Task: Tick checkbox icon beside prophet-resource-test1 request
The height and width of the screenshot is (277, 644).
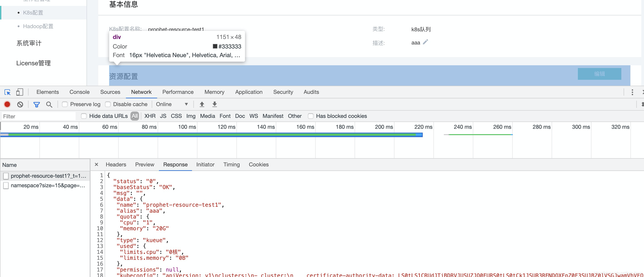Action: click(x=6, y=176)
